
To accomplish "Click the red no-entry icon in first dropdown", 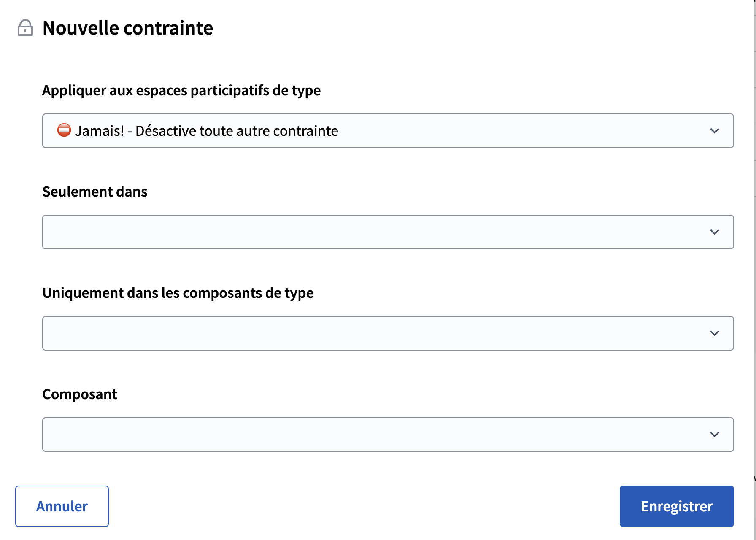I will tap(64, 130).
